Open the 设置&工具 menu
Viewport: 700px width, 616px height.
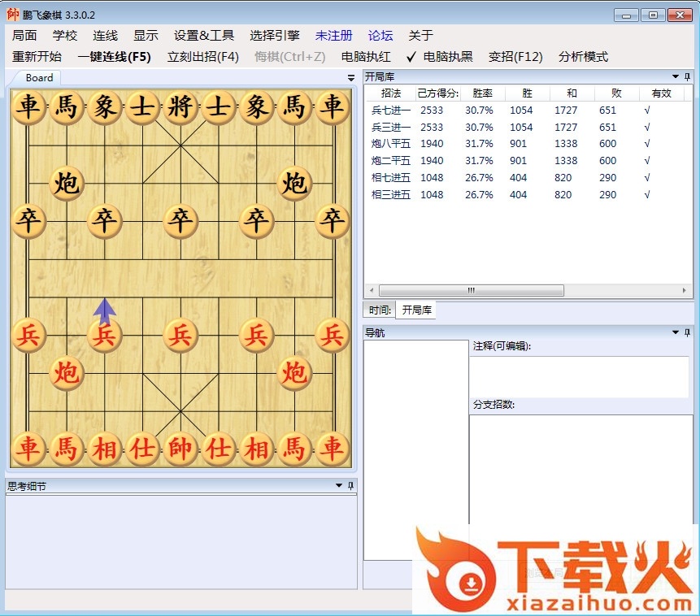204,35
